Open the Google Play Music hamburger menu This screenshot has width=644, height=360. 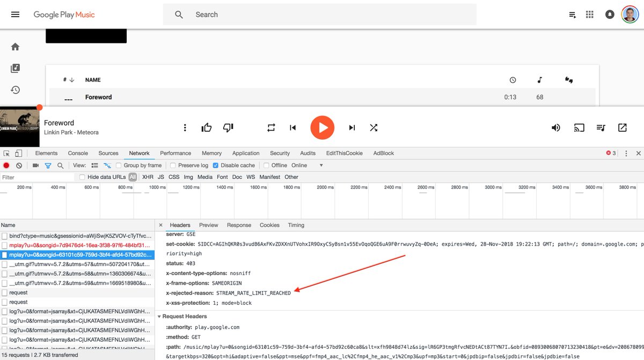point(15,15)
